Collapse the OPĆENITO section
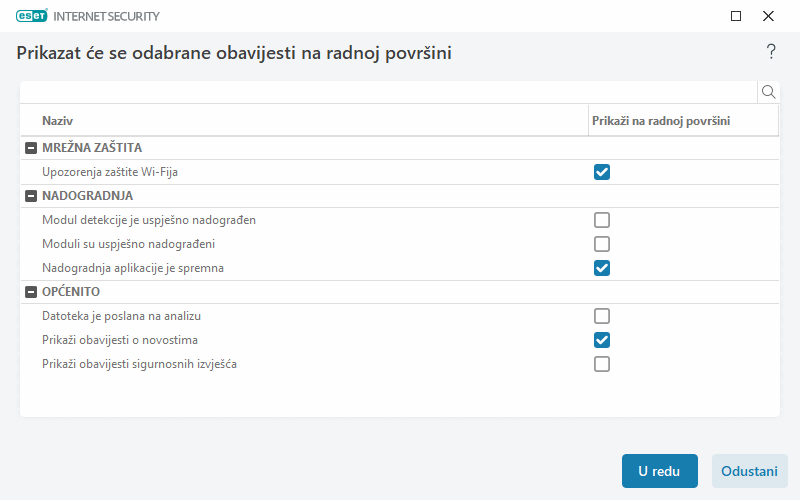Image resolution: width=800 pixels, height=500 pixels. (31, 292)
